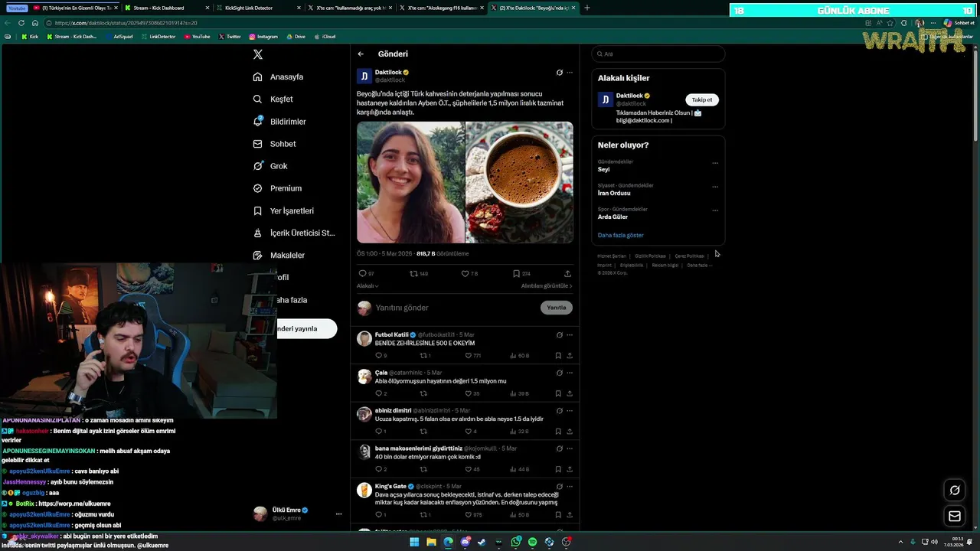Open more options on Daktilock post

tap(569, 73)
